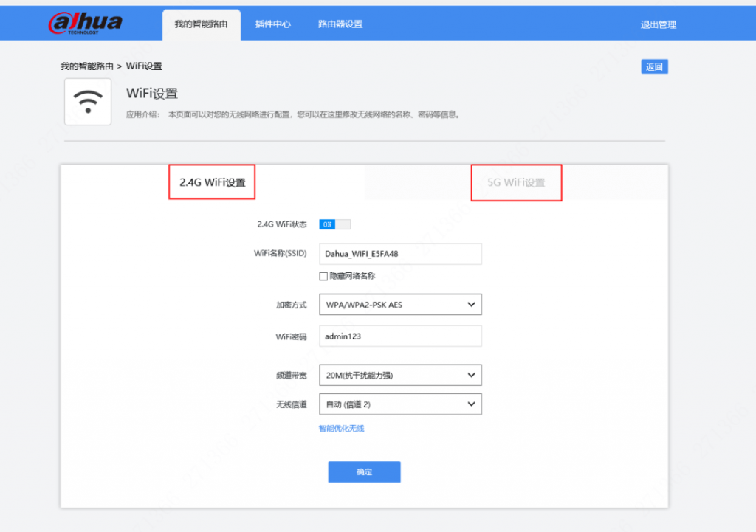Click the 确定 confirm button
This screenshot has width=756, height=532.
(x=364, y=471)
